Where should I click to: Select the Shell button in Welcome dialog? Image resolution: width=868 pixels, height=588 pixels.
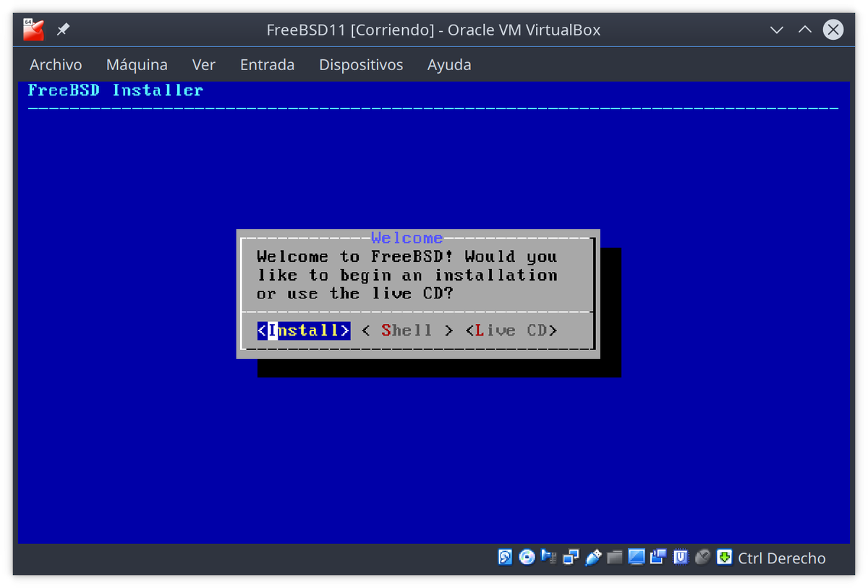(407, 331)
